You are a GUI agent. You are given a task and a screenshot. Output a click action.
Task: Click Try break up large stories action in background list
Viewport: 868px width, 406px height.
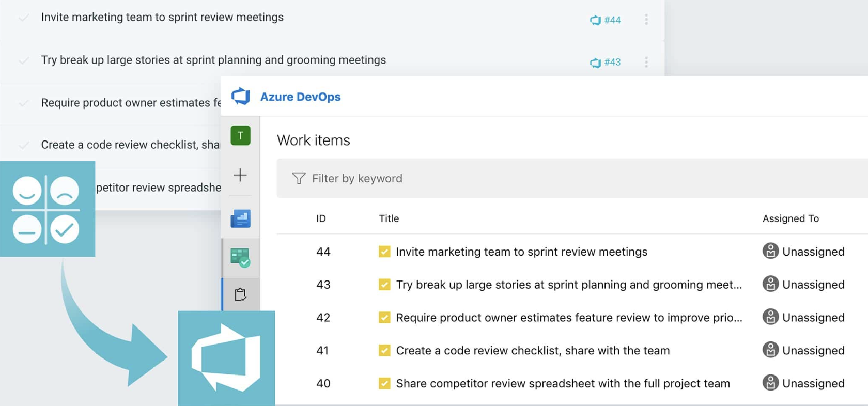click(x=213, y=60)
